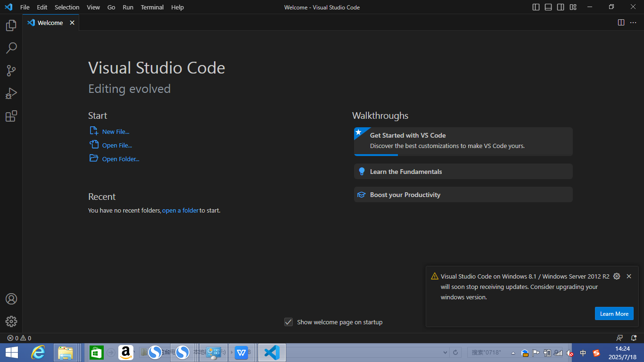Open the Run menu
Image resolution: width=644 pixels, height=362 pixels.
point(128,7)
